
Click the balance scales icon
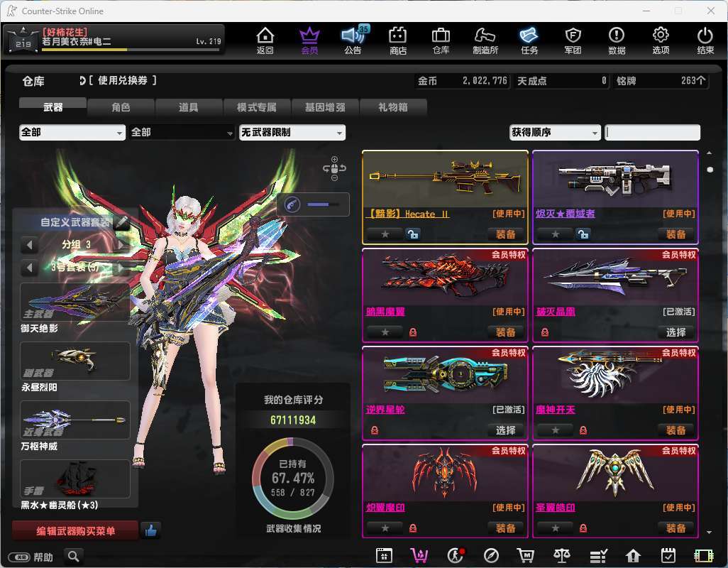[562, 555]
